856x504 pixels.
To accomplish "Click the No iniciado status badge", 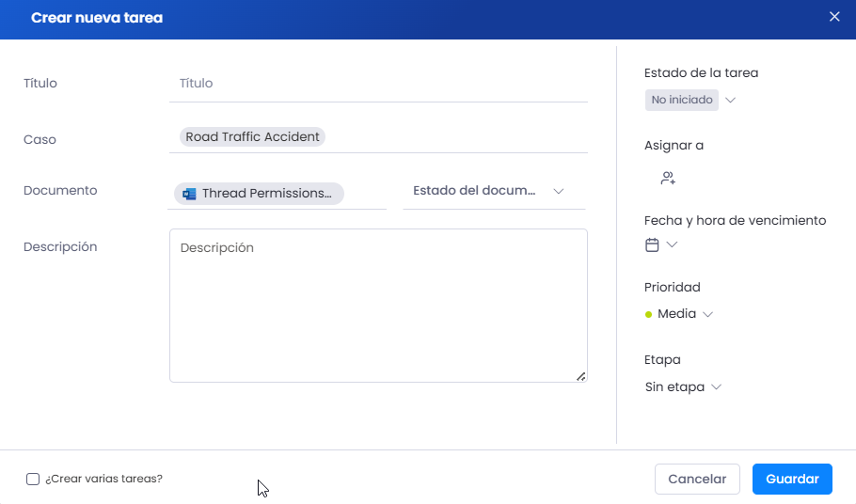I will coord(681,100).
